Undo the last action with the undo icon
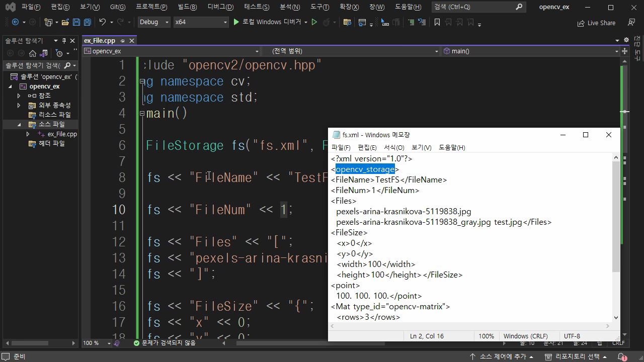Screen dimensions: 644x362 tap(102, 22)
